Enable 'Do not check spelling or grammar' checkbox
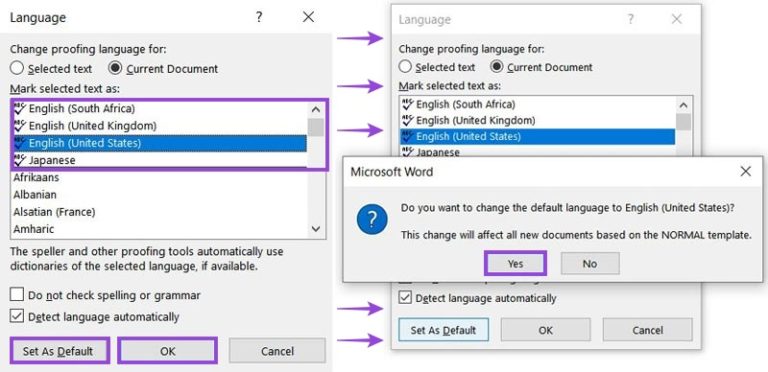This screenshot has height=372, width=768. click(17, 295)
